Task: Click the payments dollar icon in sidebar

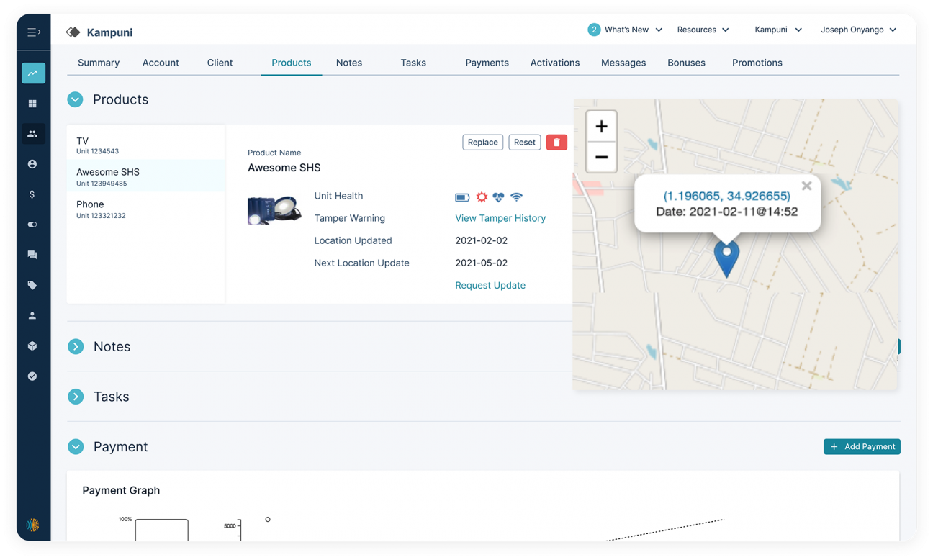Action: (33, 194)
